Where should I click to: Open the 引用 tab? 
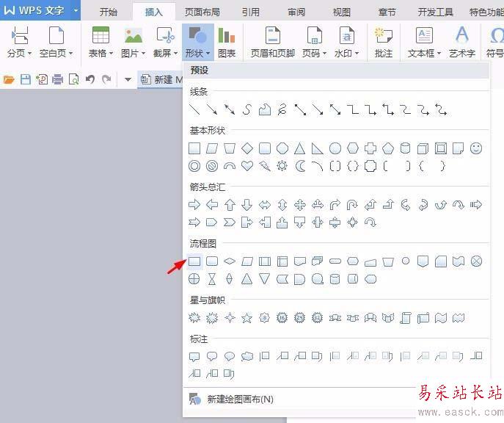[x=251, y=12]
